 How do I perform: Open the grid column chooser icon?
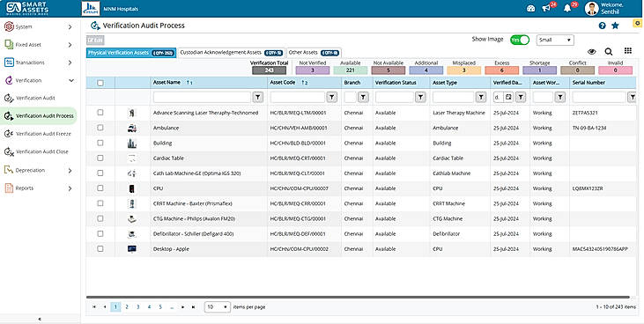pyautogui.click(x=628, y=50)
